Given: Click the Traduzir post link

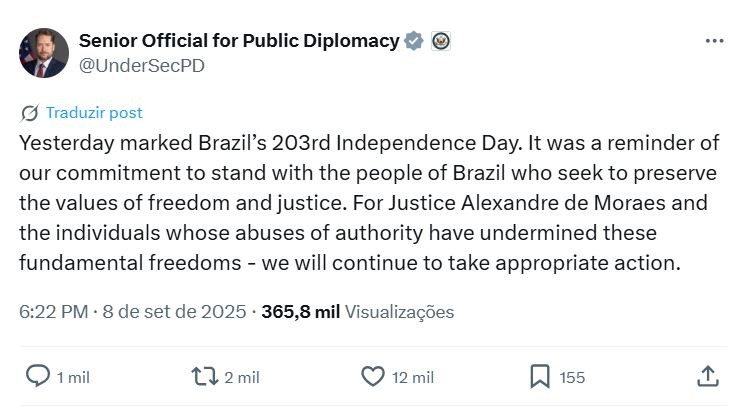Looking at the screenshot, I should coord(93,113).
